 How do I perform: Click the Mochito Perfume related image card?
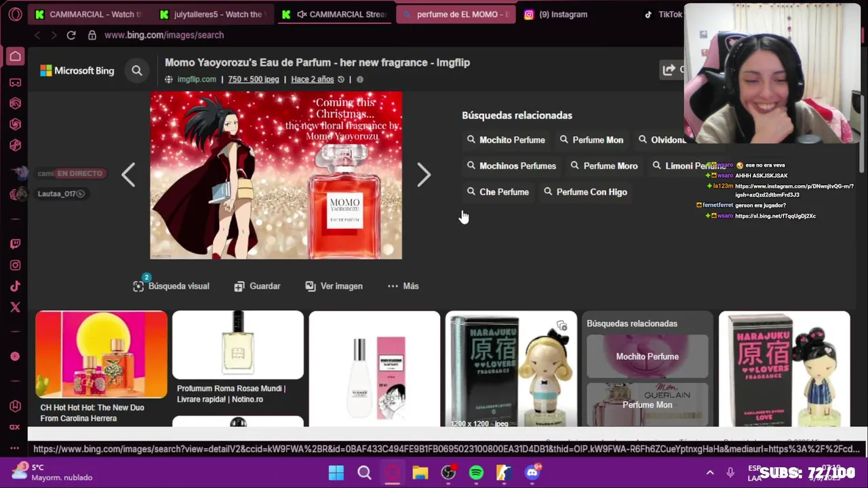pyautogui.click(x=648, y=356)
